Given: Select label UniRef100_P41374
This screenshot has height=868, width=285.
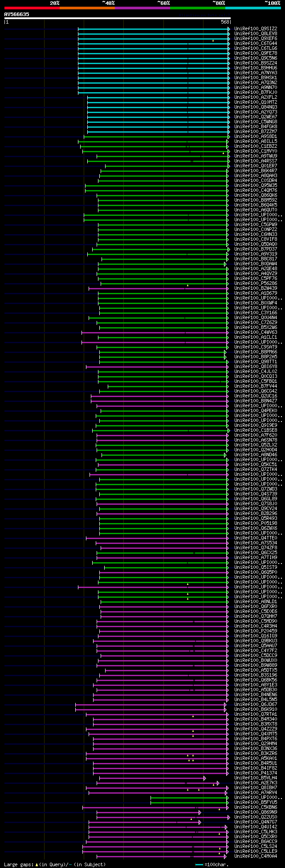Looking at the screenshot, I should click(x=256, y=773).
